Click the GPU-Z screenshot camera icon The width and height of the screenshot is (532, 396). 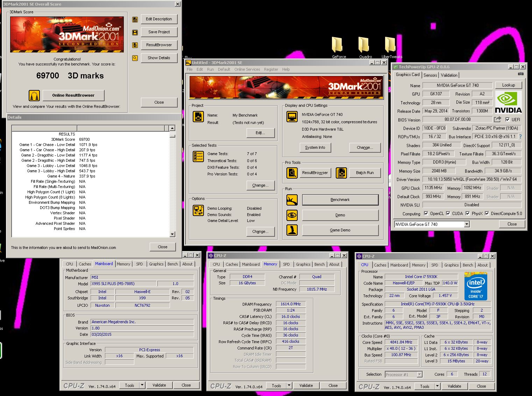pos(521,74)
